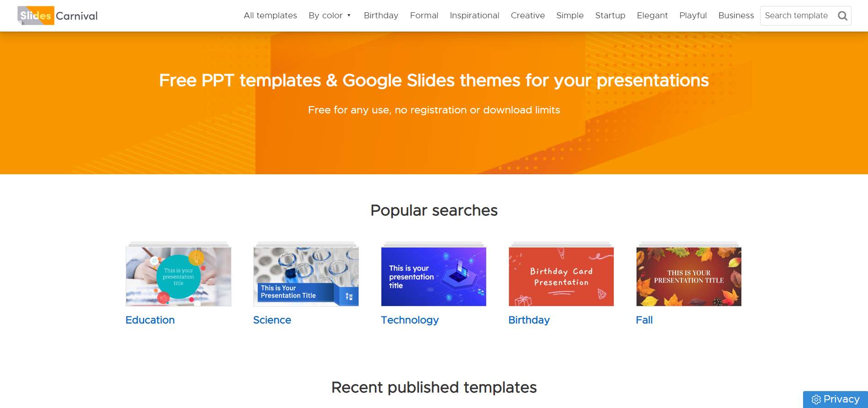The image size is (868, 408).
Task: Open the Birthday Card Presentation thumbnail
Action: click(561, 277)
